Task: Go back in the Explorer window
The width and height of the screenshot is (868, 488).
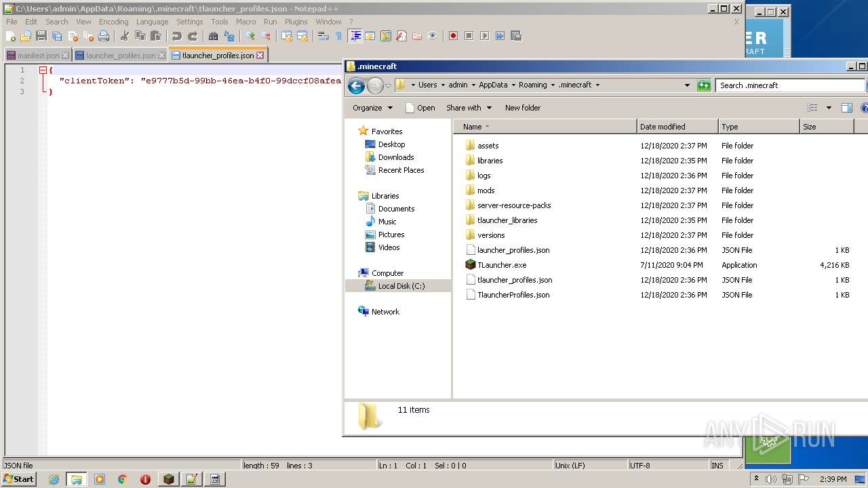Action: (356, 85)
